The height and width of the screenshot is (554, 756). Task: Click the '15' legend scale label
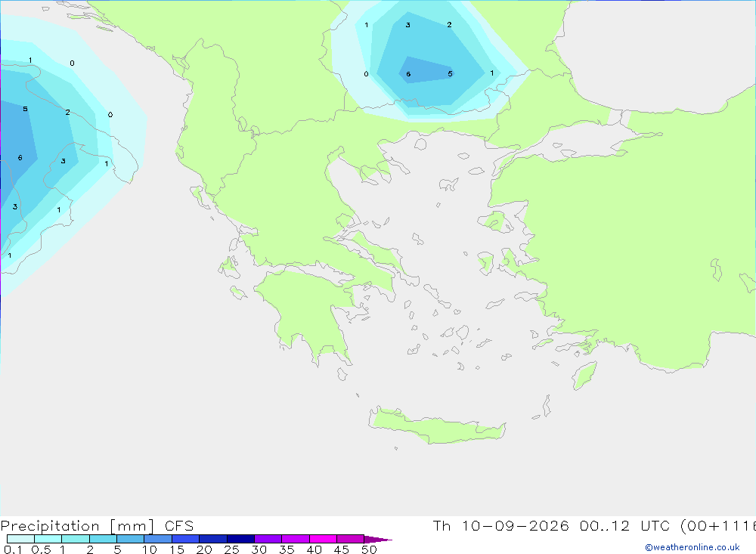tap(177, 549)
